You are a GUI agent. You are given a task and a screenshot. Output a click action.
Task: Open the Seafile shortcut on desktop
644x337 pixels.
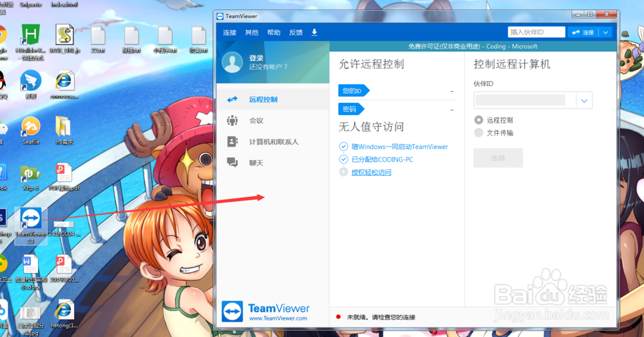click(31, 130)
